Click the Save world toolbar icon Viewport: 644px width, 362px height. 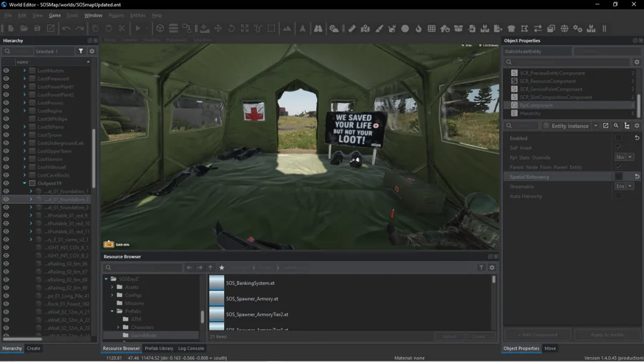coord(37,29)
